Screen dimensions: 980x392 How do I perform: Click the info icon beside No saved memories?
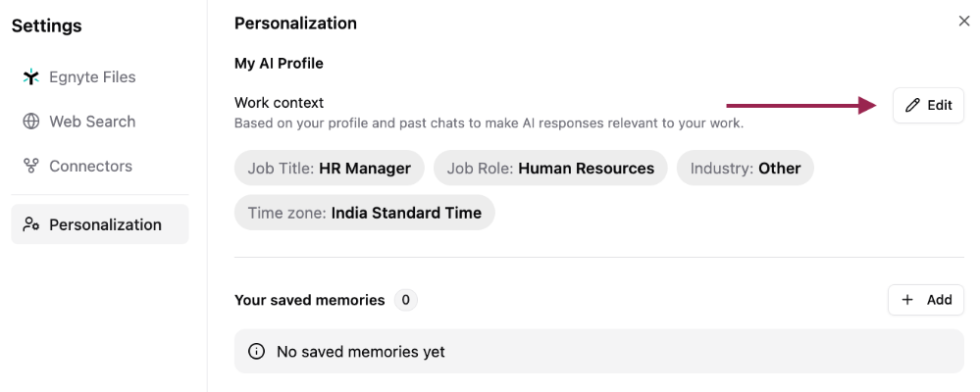[256, 352]
